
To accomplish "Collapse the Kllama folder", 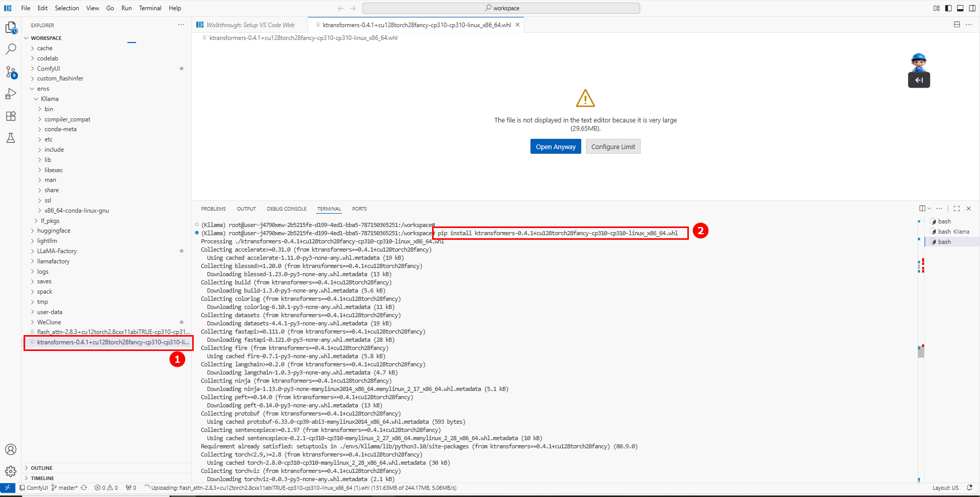I will pos(49,99).
